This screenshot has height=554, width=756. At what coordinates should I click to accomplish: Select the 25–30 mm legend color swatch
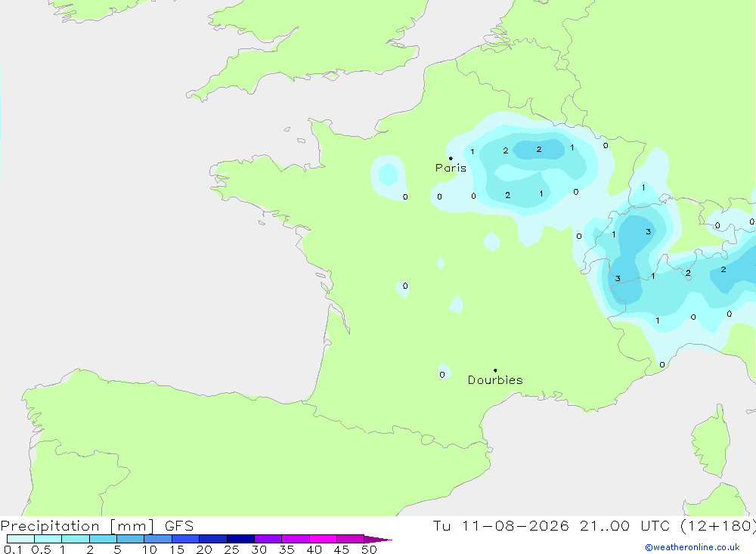pyautogui.click(x=240, y=539)
